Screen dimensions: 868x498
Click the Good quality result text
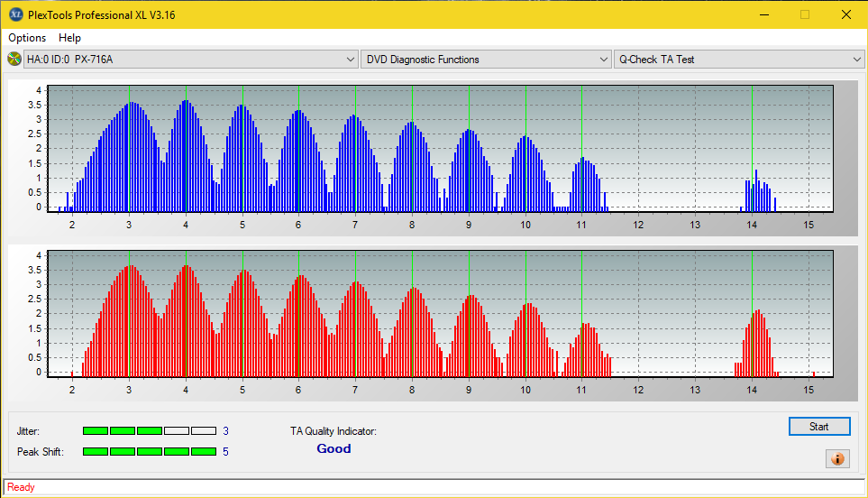point(333,448)
